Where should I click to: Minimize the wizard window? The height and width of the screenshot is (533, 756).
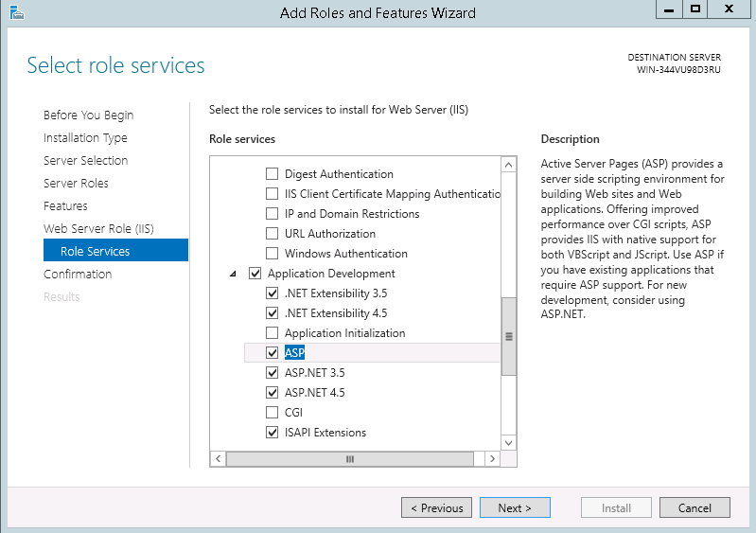669,9
